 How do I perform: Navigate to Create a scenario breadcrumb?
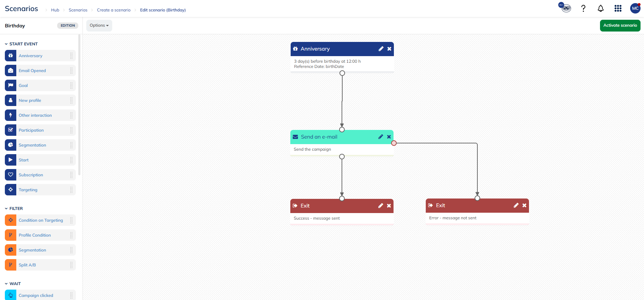point(114,10)
